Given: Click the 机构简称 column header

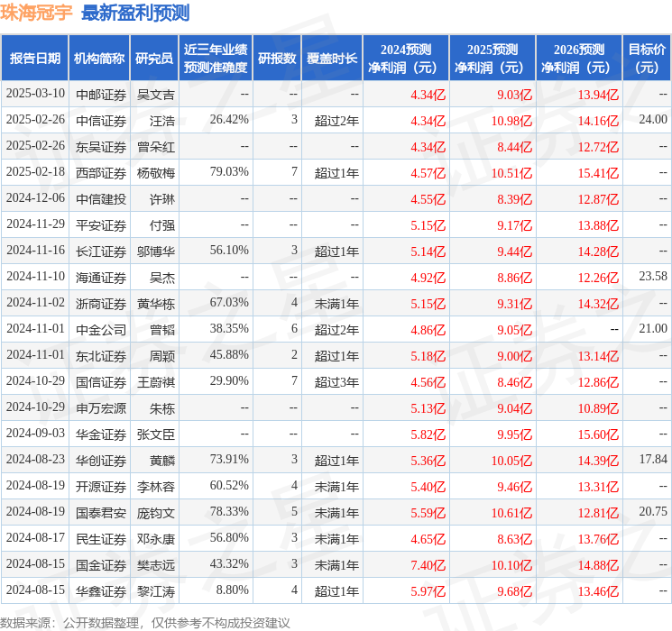Looking at the screenshot, I should 98,59.
